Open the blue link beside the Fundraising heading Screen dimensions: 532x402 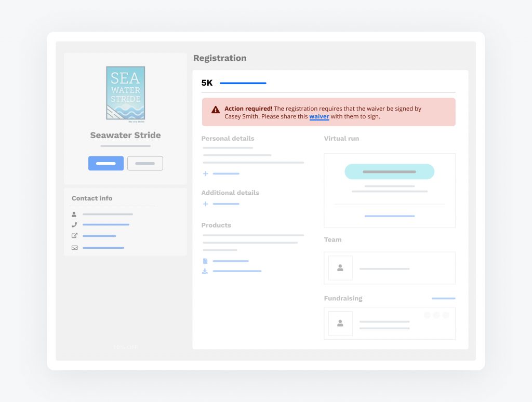click(443, 299)
